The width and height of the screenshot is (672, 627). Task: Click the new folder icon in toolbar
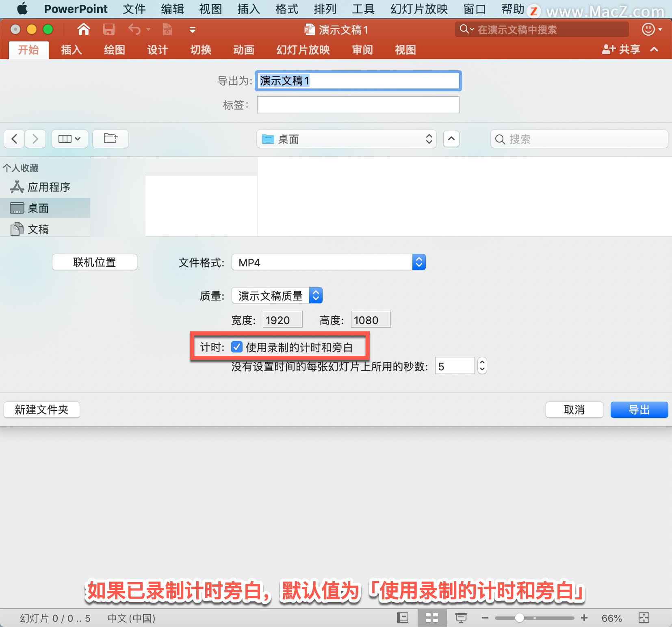click(x=111, y=139)
